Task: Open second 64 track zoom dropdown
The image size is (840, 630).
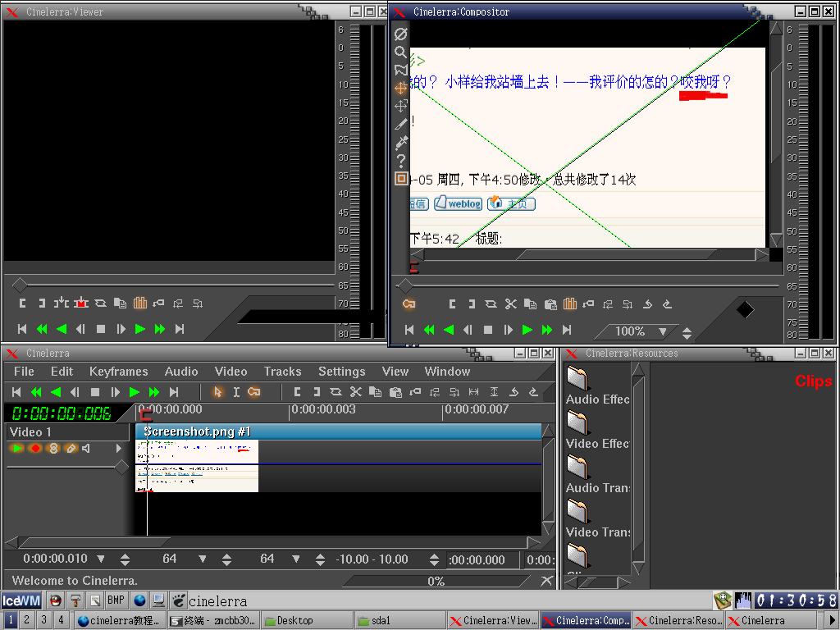Action: click(295, 559)
